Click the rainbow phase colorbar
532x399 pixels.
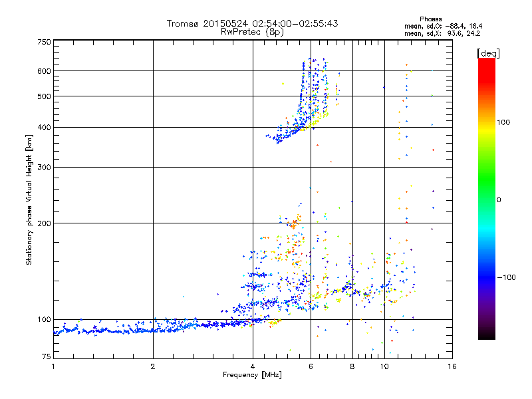tap(487, 198)
